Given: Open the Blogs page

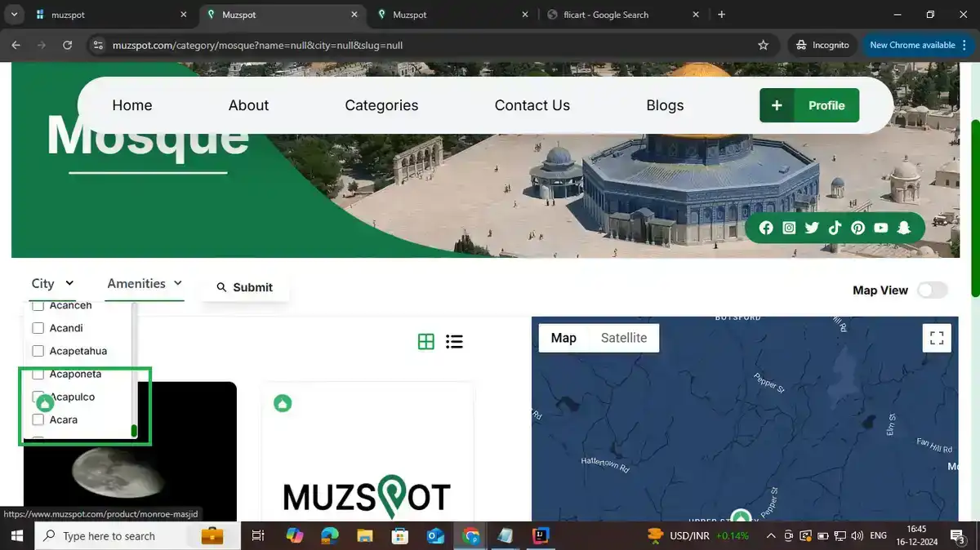Looking at the screenshot, I should [665, 105].
